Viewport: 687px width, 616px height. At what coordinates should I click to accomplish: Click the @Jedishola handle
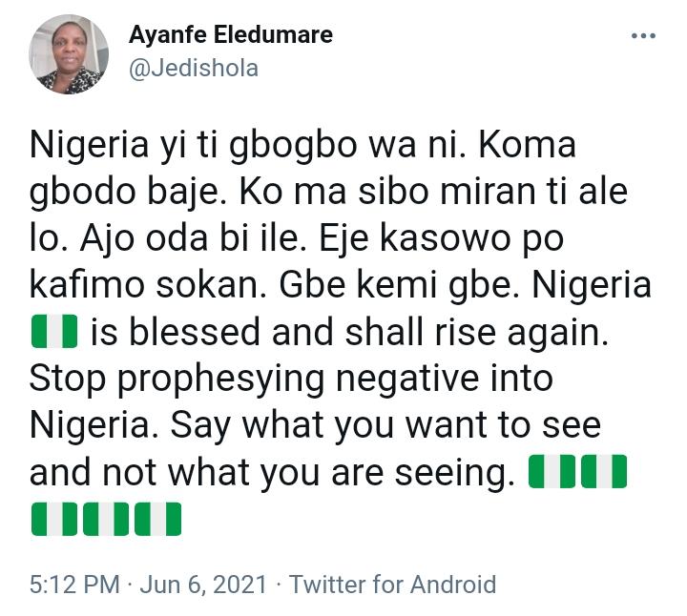(194, 69)
